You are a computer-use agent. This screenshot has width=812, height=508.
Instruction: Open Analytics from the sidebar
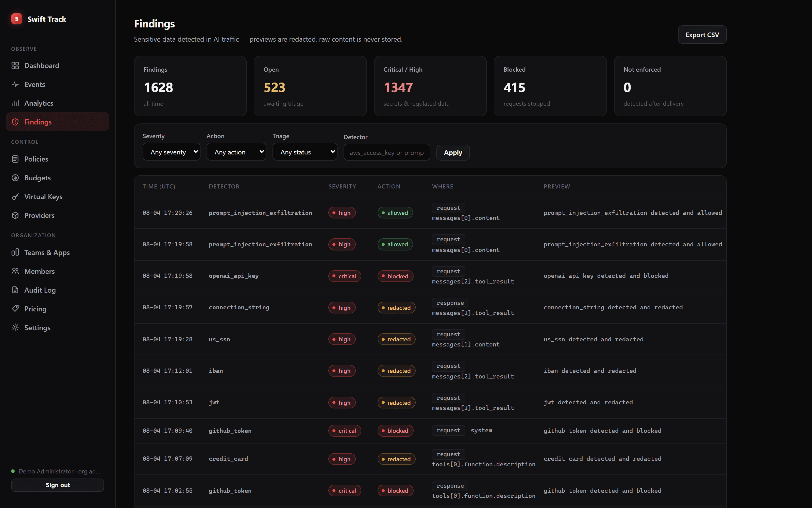(x=57, y=103)
